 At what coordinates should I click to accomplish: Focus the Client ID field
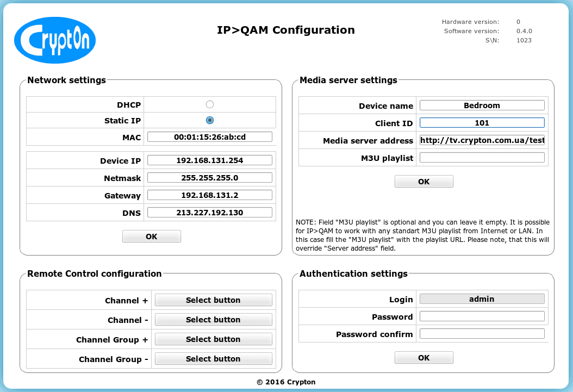tap(482, 123)
